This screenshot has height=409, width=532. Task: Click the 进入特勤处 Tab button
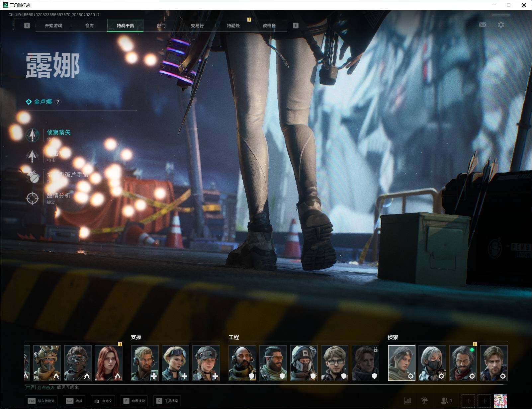(x=41, y=401)
